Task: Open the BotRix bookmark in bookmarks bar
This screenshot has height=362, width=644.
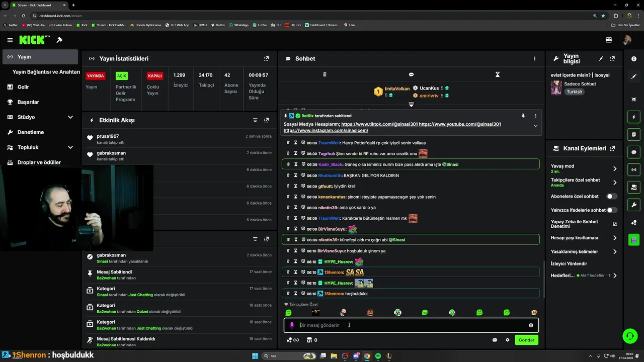Action: click(x=218, y=25)
